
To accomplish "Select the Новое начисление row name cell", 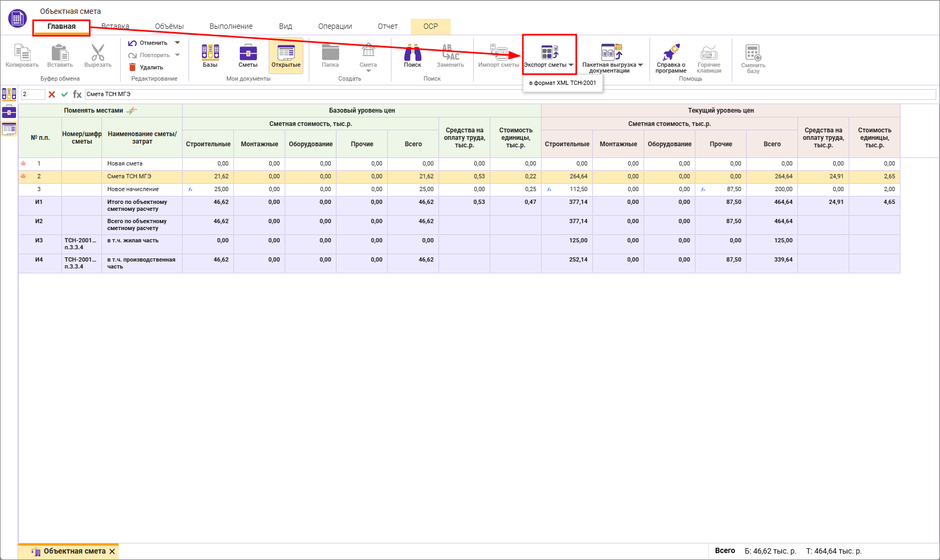I will click(142, 190).
